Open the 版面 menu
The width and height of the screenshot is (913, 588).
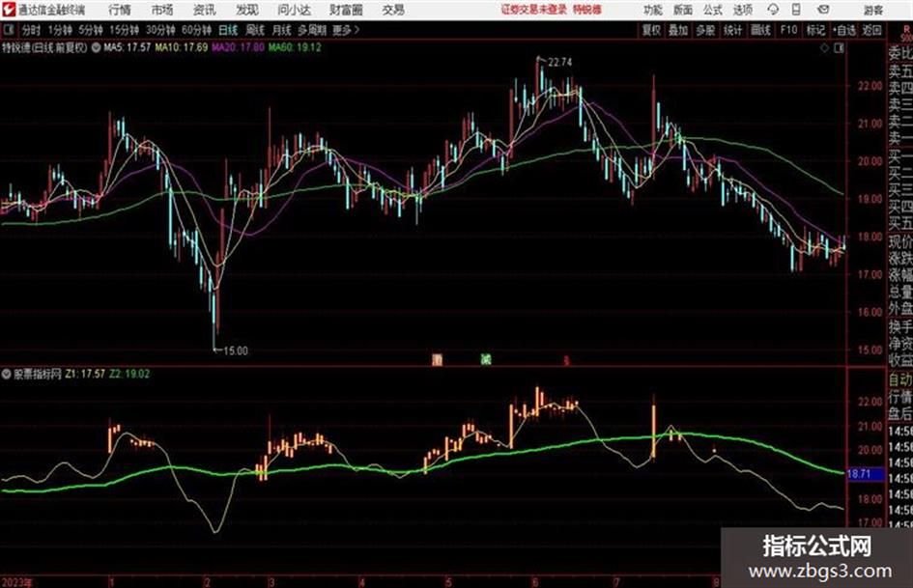tap(682, 10)
